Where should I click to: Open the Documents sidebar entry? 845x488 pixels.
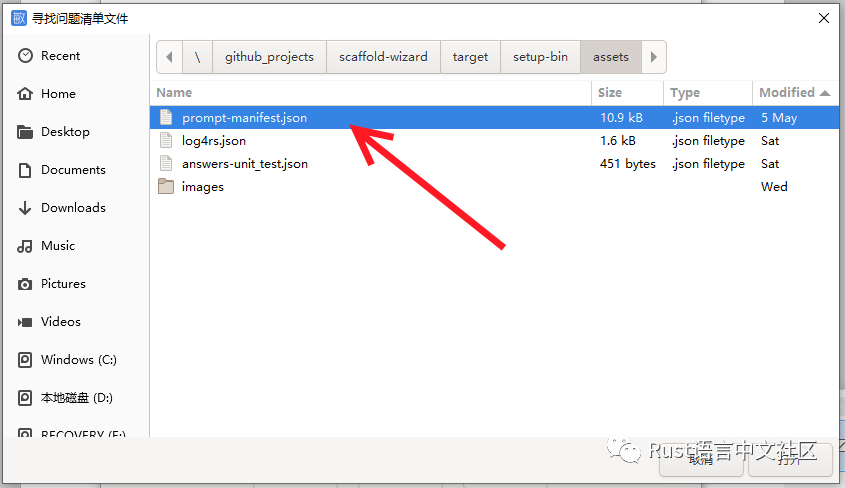75,170
